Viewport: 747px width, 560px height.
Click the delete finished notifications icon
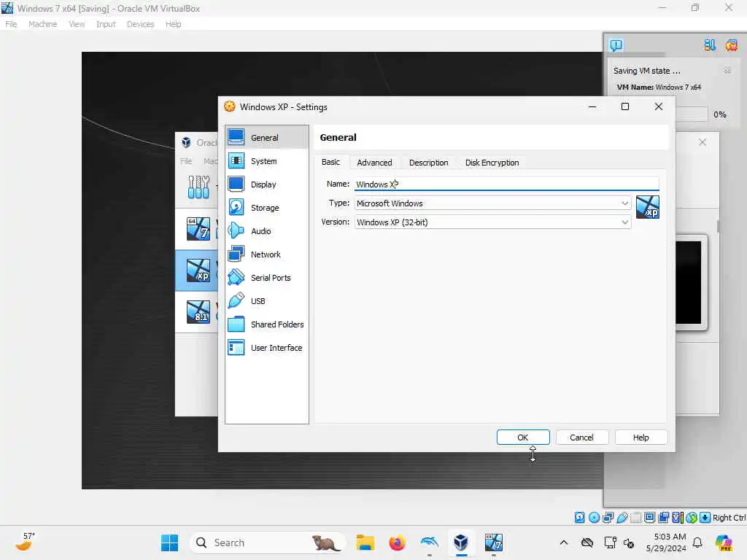[x=731, y=45]
